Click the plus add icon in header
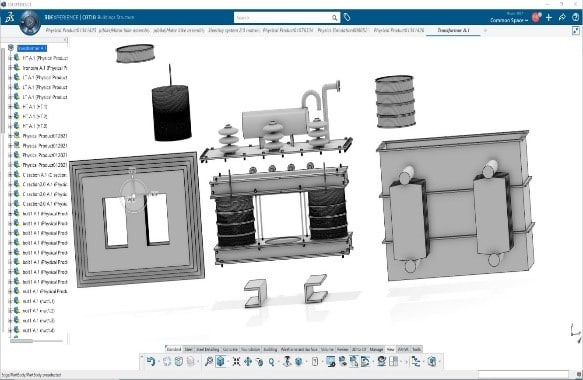583x380 pixels. click(549, 17)
